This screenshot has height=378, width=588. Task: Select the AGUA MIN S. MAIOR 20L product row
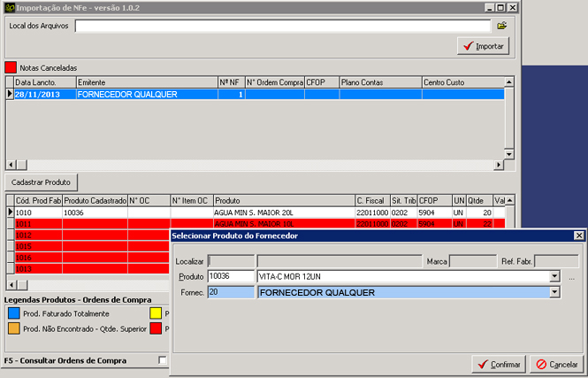coord(283,212)
